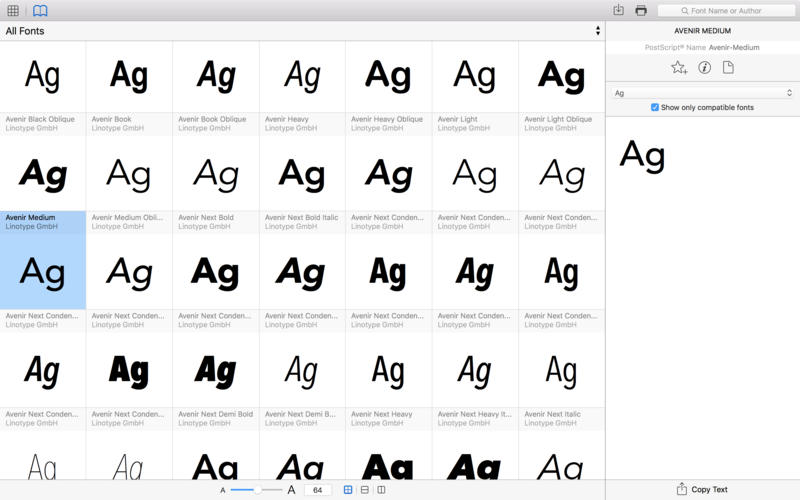The image size is (800, 500).
Task: Select the Avenir Light Oblique font label
Action: (x=558, y=119)
